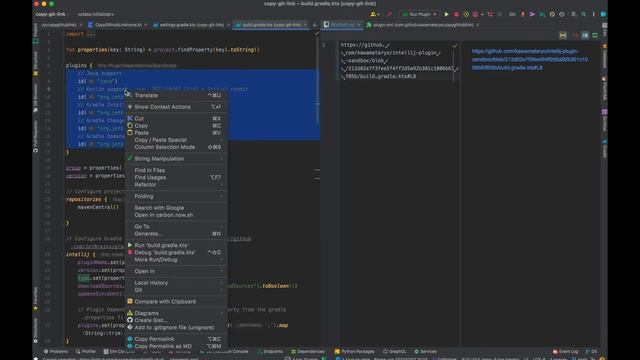Switch markdown to preview-only view
This screenshot has height=360, width=640.
(x=595, y=36)
